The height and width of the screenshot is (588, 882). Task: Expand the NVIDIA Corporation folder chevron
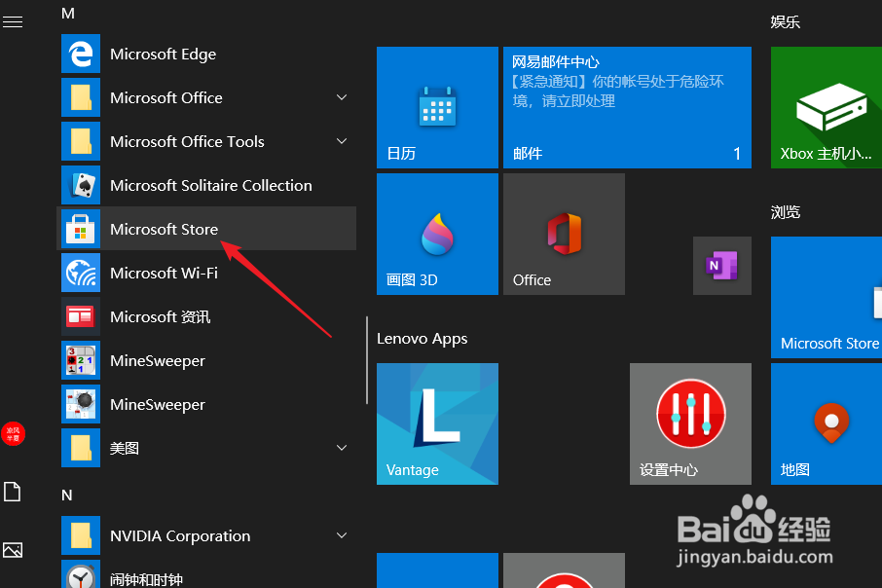(342, 535)
